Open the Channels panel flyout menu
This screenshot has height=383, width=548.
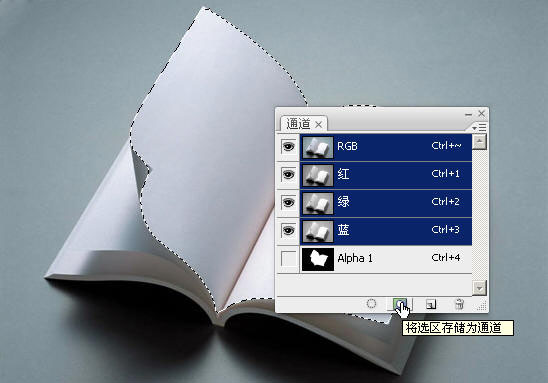tap(480, 128)
